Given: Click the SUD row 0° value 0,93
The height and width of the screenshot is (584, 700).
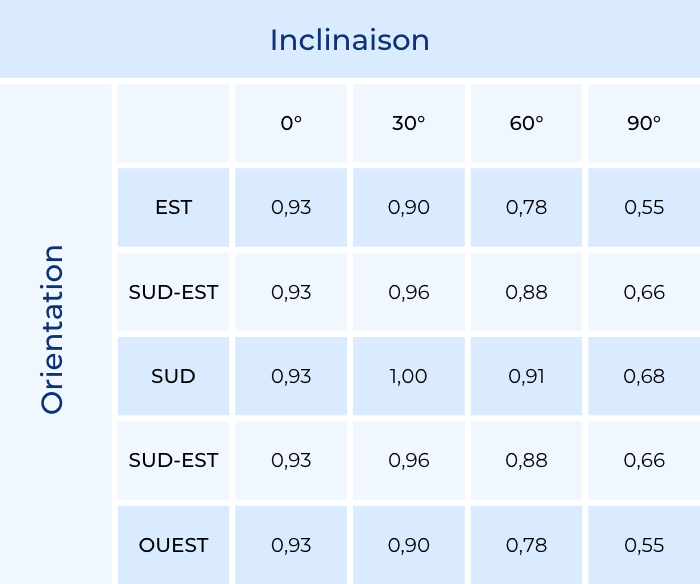Looking at the screenshot, I should [x=291, y=377].
